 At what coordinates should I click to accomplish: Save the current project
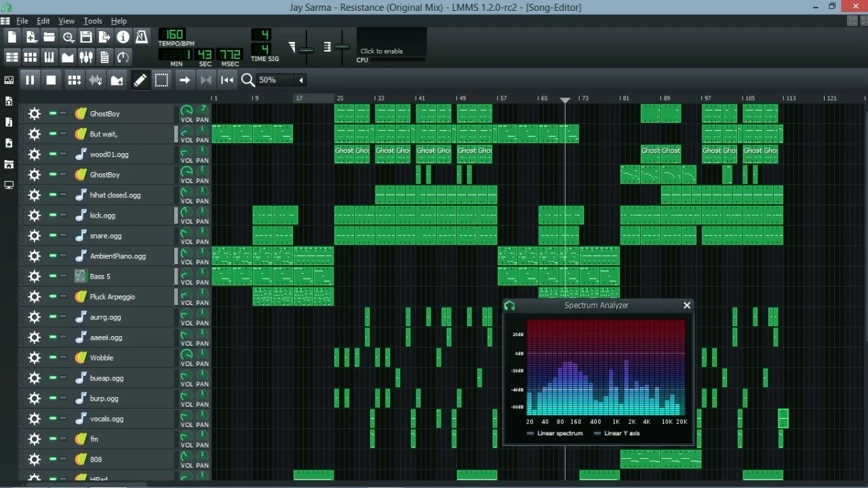[x=86, y=37]
